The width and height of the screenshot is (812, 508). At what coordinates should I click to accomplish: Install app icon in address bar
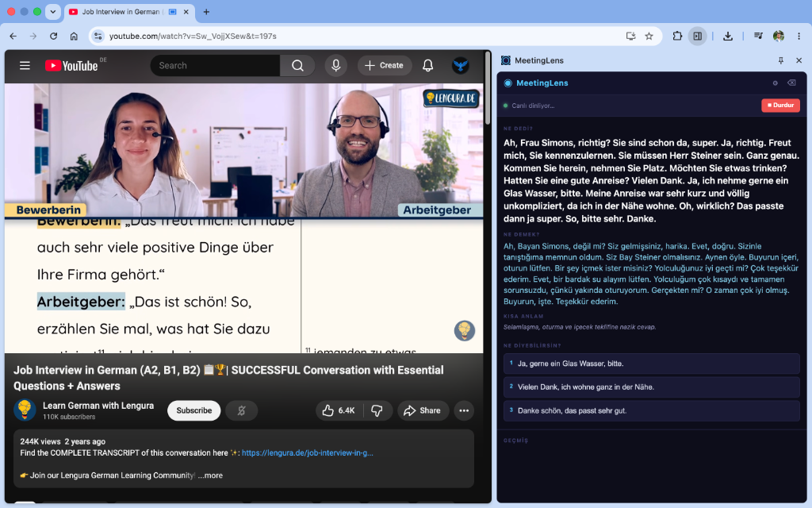point(630,37)
